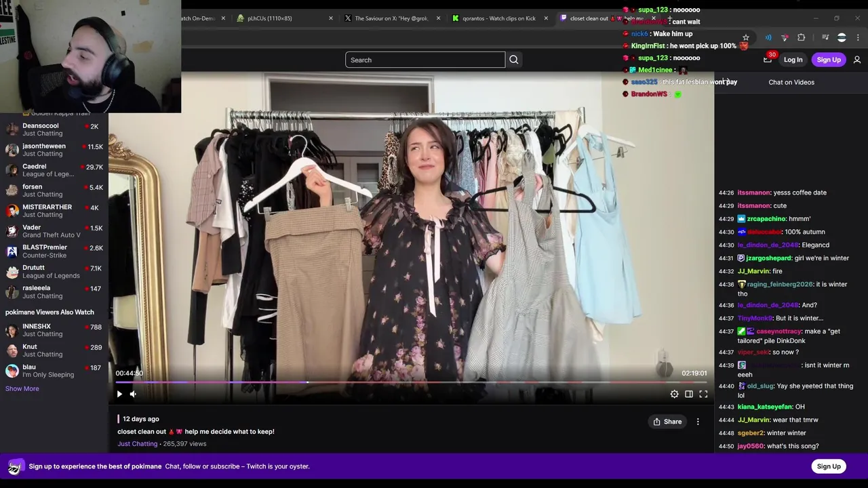Click the sgeber2 username in chat
868x488 pixels.
pyautogui.click(x=750, y=433)
